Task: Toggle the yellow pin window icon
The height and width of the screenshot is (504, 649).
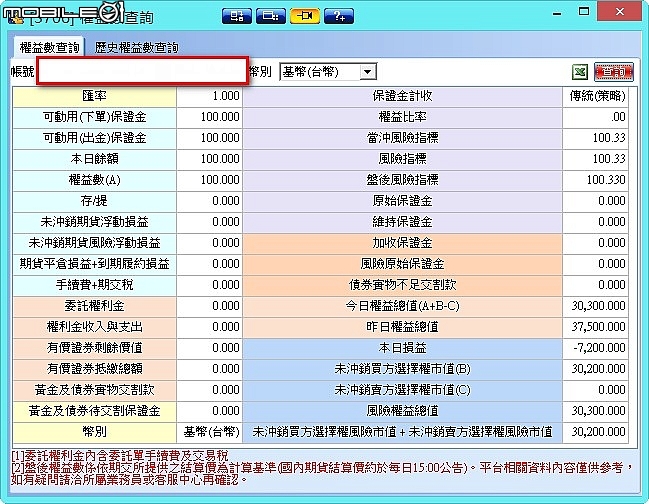Action: pos(305,16)
